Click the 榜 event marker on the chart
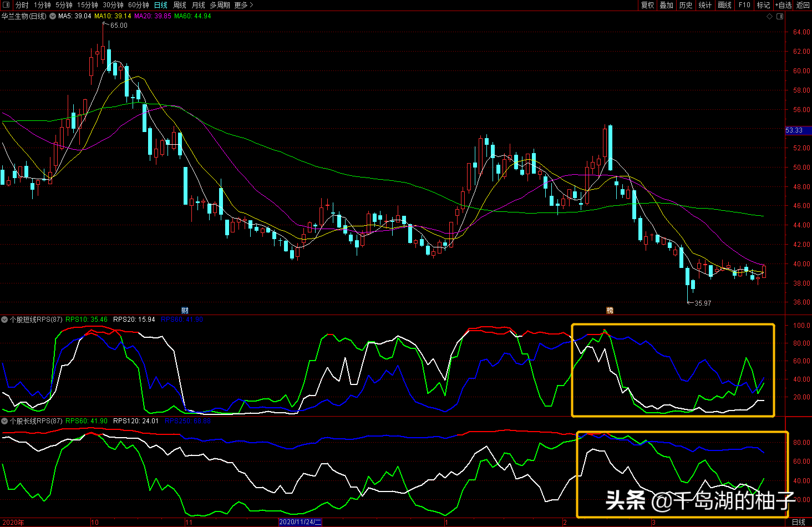This screenshot has width=812, height=527. point(610,310)
